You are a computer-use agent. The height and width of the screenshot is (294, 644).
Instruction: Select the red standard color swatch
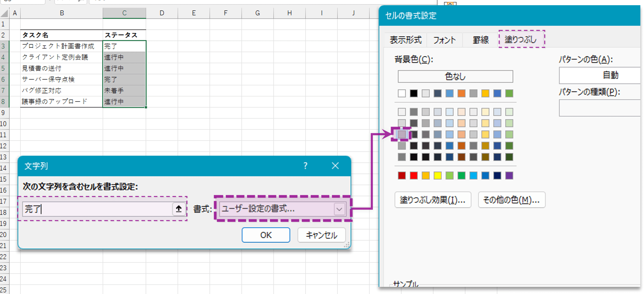click(414, 175)
